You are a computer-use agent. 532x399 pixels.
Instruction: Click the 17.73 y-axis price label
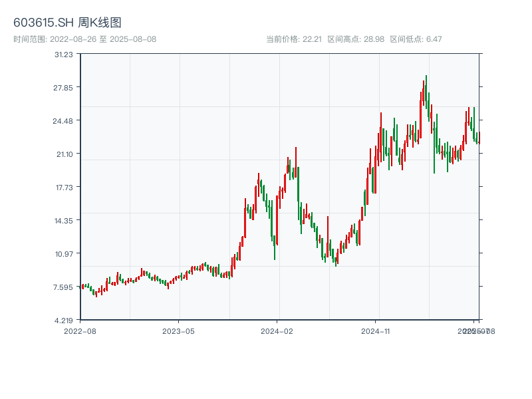click(x=64, y=188)
